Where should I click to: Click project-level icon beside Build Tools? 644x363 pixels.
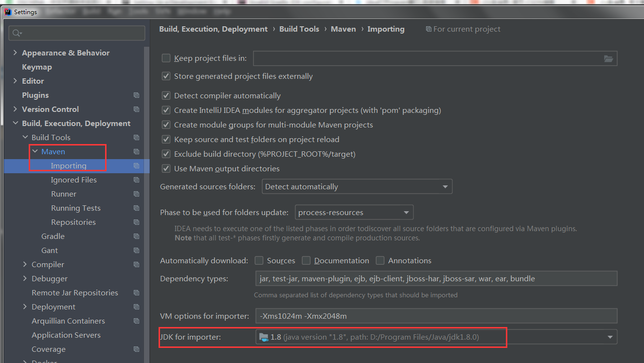[136, 138]
